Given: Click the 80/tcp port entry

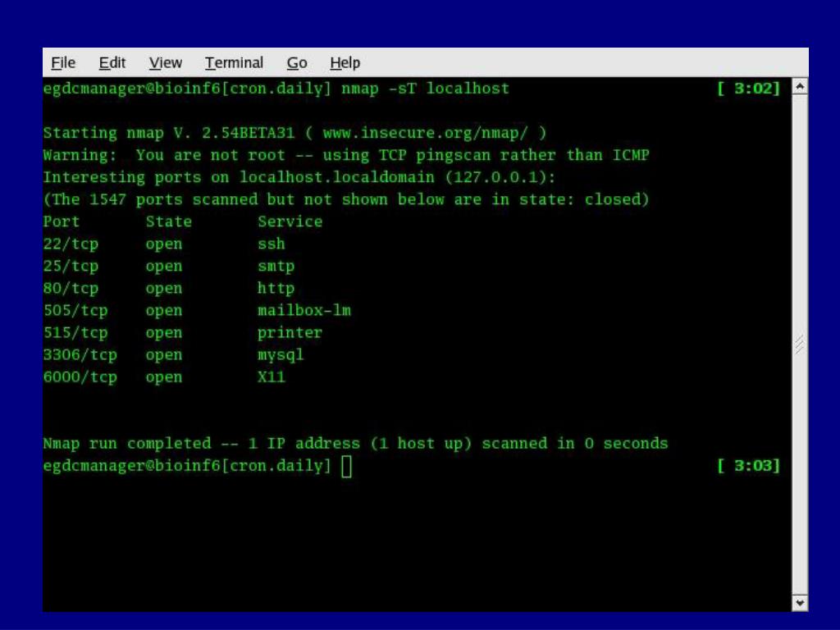Looking at the screenshot, I should click(x=71, y=289).
